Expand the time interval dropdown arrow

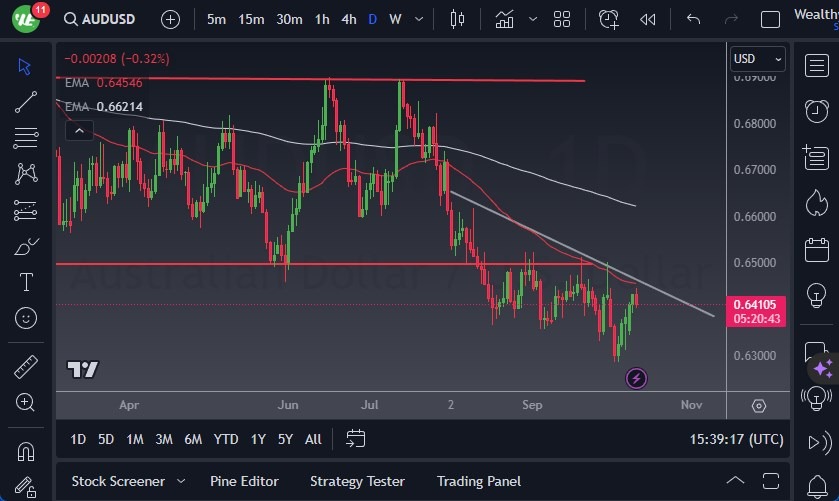(x=418, y=19)
